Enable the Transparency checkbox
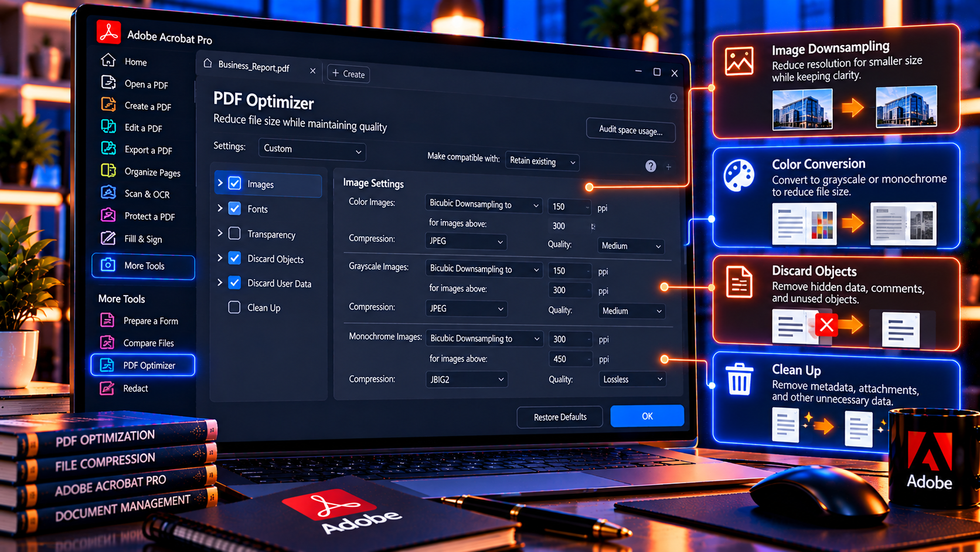This screenshot has height=552, width=980. point(234,233)
